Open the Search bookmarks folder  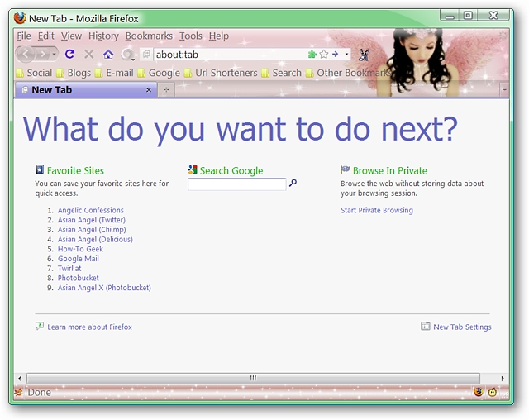coord(281,73)
